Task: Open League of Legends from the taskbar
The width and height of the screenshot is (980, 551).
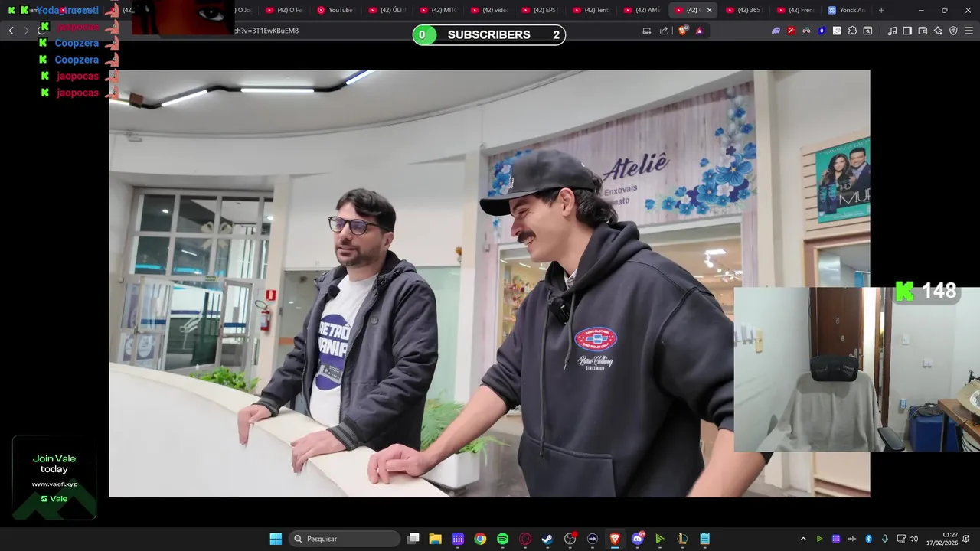Action: 682,539
